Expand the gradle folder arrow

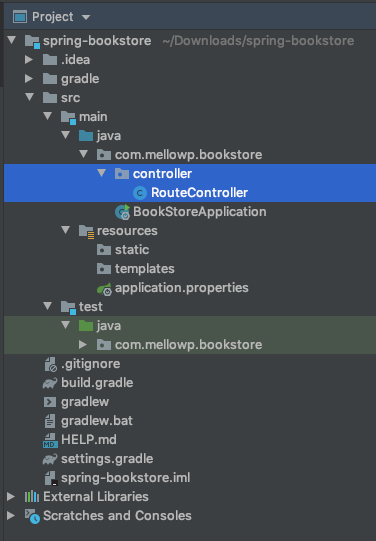coord(29,78)
